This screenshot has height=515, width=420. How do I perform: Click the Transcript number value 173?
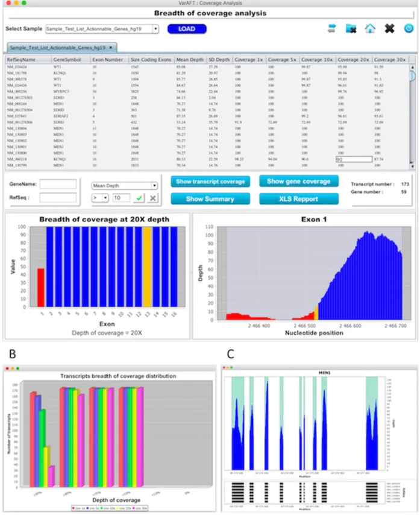405,185
